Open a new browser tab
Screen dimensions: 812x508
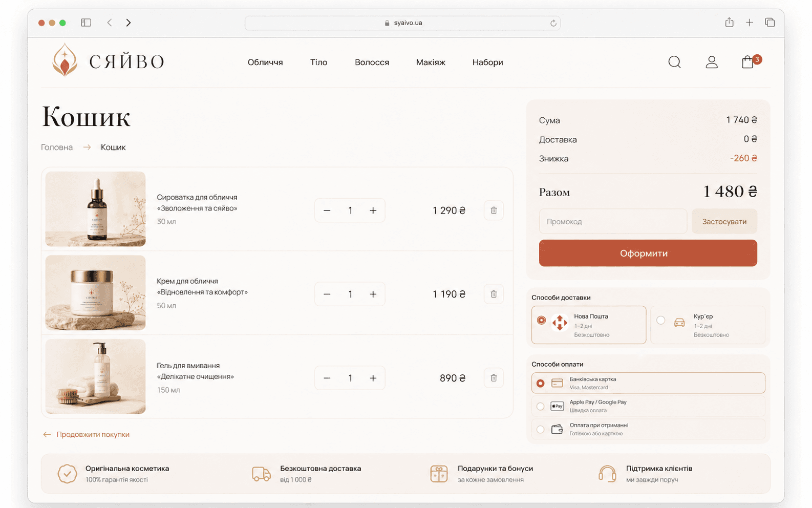coord(750,23)
